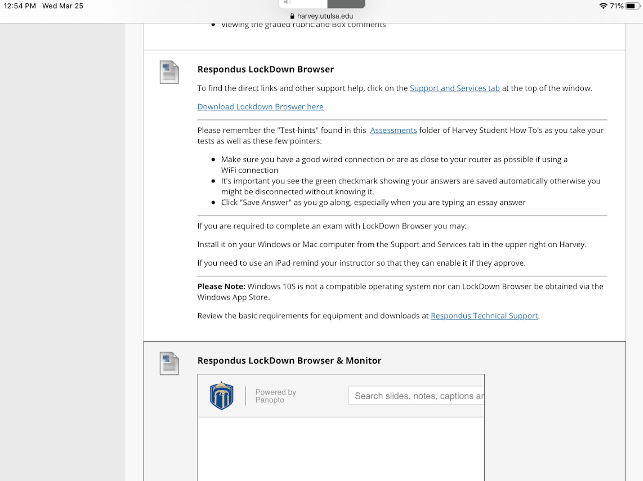The image size is (643, 481).
Task: Click the bullet about the green checkmark
Action: pos(410,186)
